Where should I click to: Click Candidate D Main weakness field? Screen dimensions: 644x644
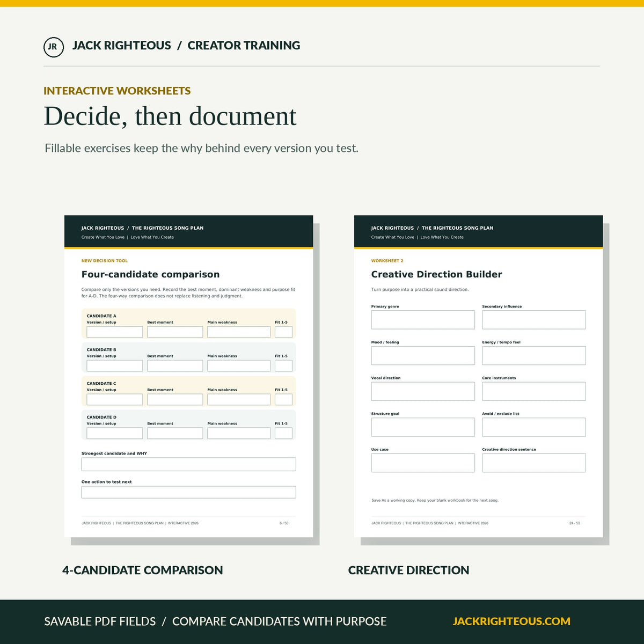239,433
